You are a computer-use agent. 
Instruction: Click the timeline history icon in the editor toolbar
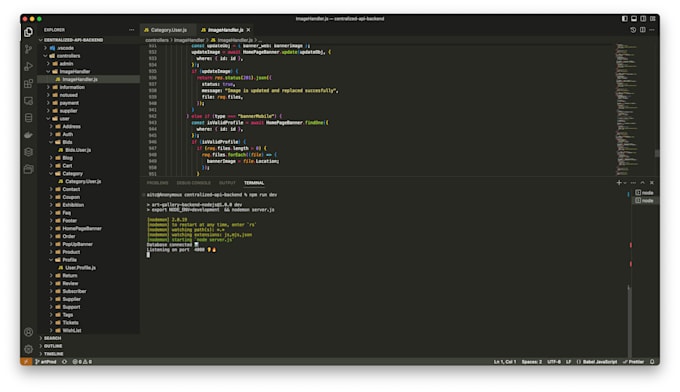tap(633, 30)
